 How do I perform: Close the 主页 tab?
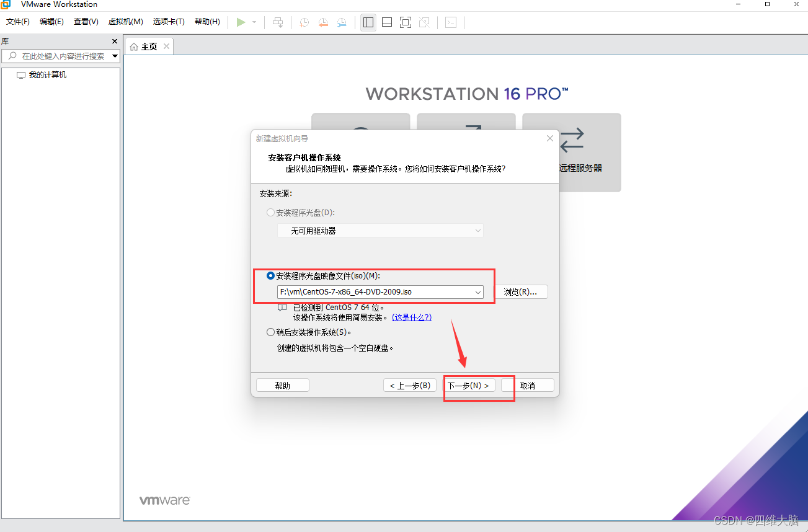coord(166,47)
